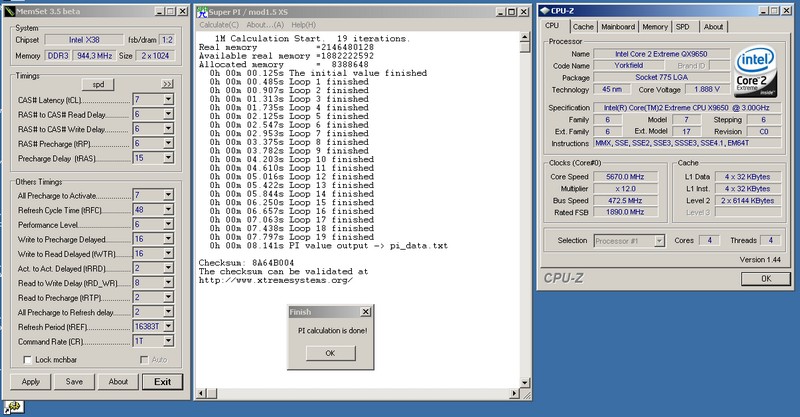The width and height of the screenshot is (800, 417).
Task: Open the Refresh Period (tREF) dropdown
Action: tap(168, 326)
